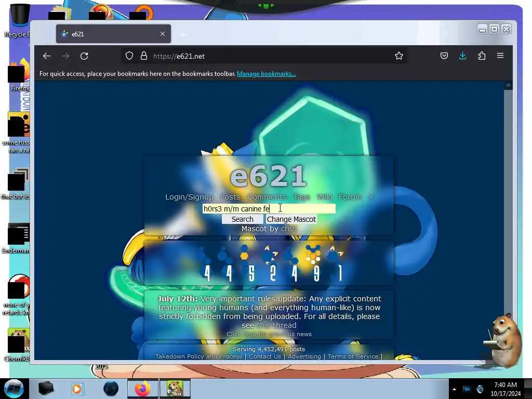Open the Firefox taskbar icon
Image resolution: width=532 pixels, height=399 pixels.
click(143, 389)
